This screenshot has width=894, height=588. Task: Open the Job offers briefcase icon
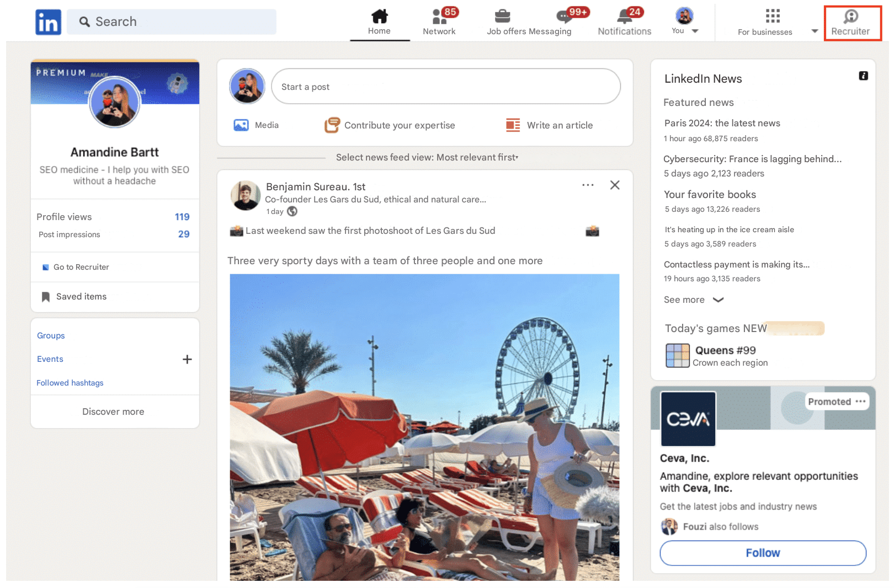click(502, 17)
